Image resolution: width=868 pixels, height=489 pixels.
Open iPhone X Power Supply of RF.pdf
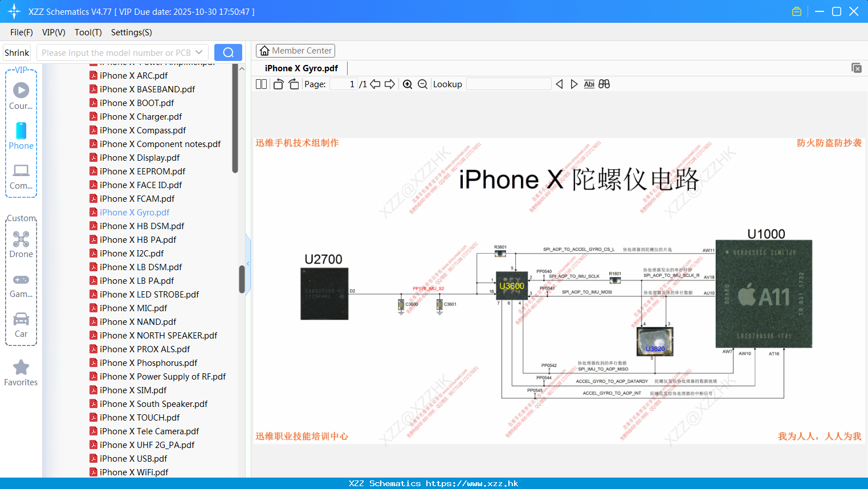162,376
